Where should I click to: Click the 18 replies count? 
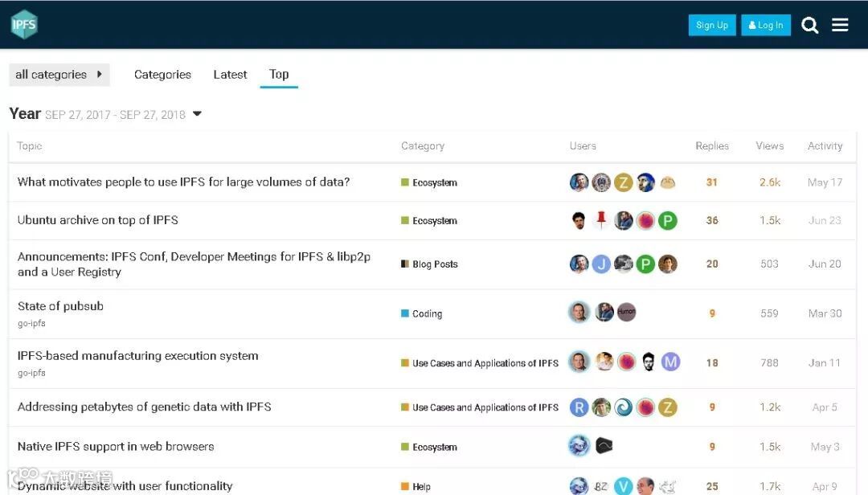pyautogui.click(x=712, y=362)
